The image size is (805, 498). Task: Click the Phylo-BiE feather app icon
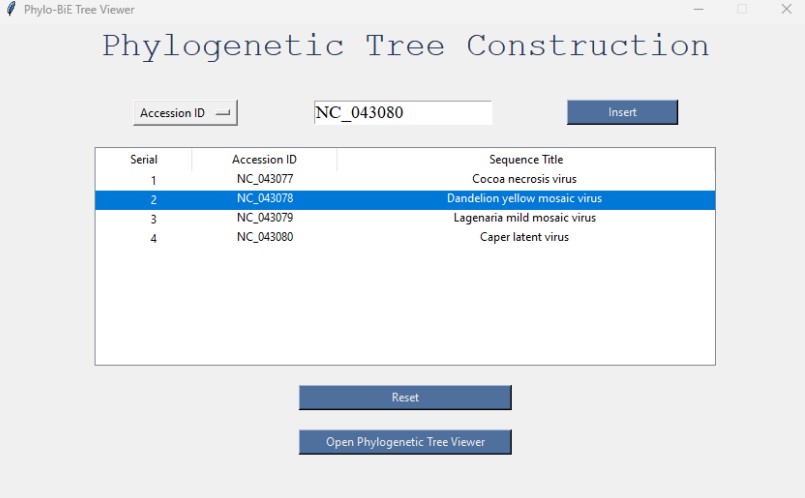tap(11, 9)
